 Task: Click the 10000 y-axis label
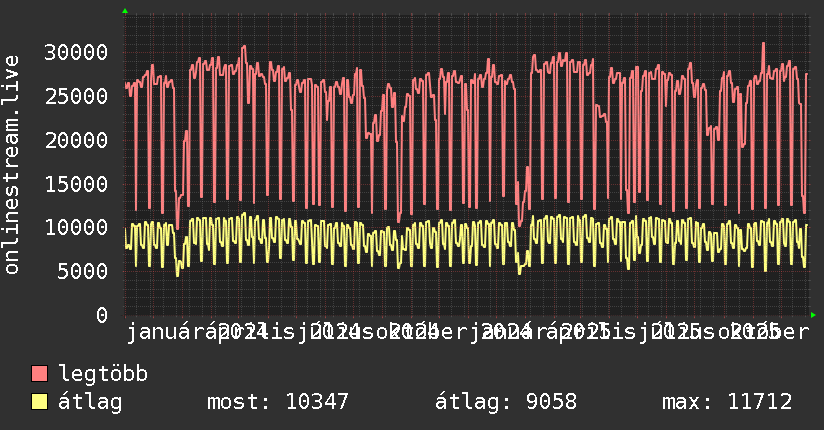coord(76,228)
